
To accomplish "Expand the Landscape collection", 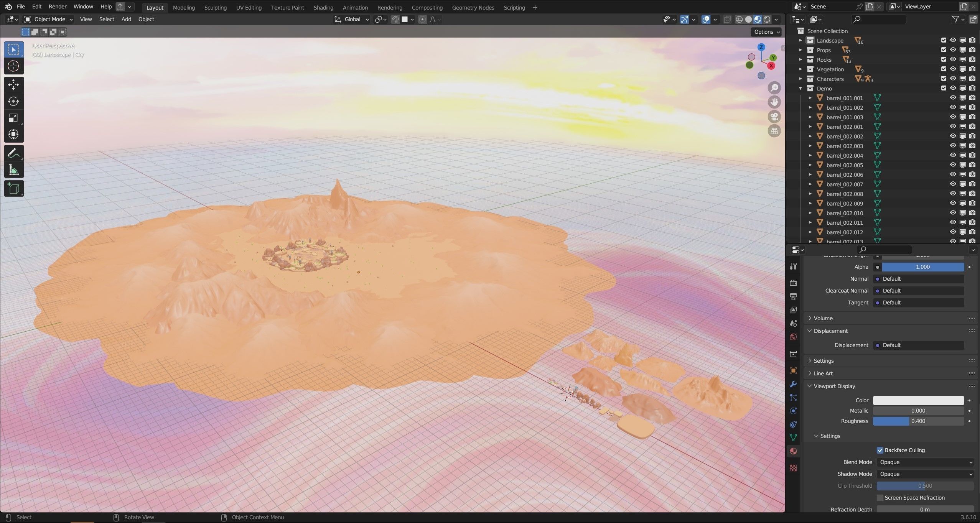I will [x=800, y=40].
